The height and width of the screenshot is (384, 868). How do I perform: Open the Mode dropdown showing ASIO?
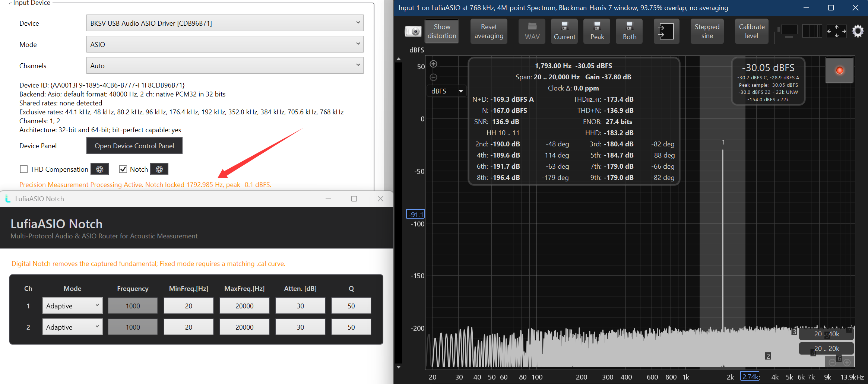coord(225,44)
